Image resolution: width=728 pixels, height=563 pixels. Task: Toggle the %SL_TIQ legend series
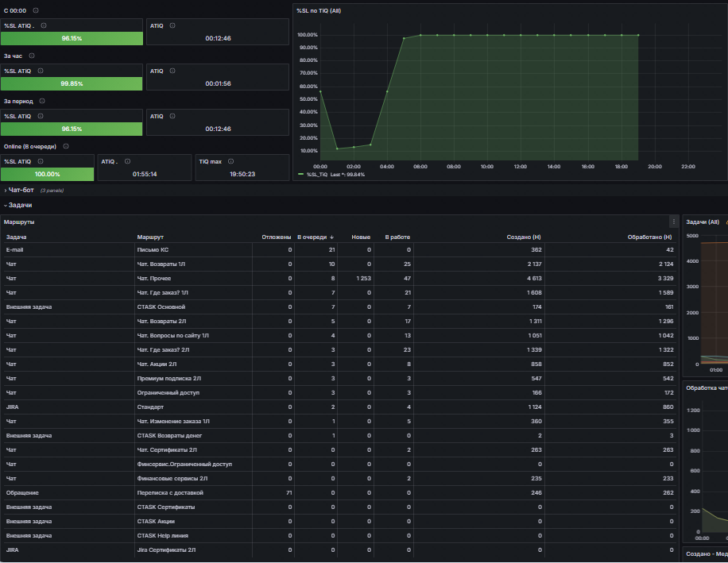coord(316,175)
